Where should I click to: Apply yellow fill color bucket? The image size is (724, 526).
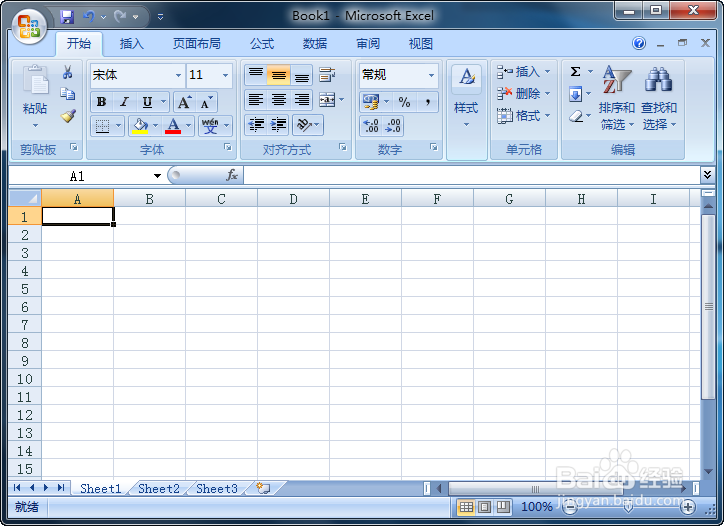pos(139,125)
